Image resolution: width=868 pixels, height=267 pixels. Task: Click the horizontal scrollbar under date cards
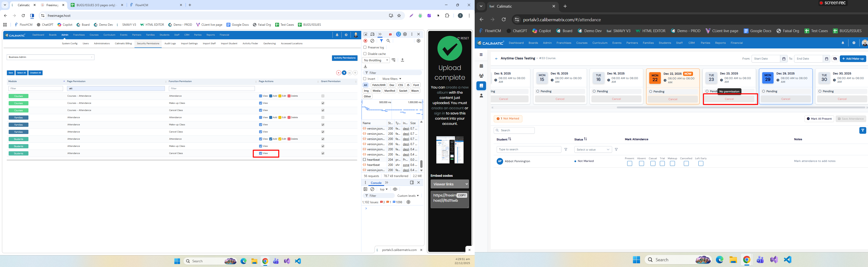(741, 108)
